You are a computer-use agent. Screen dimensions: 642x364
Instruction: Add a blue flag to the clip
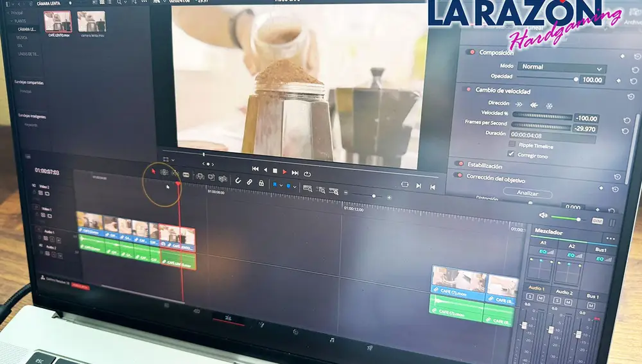[275, 185]
